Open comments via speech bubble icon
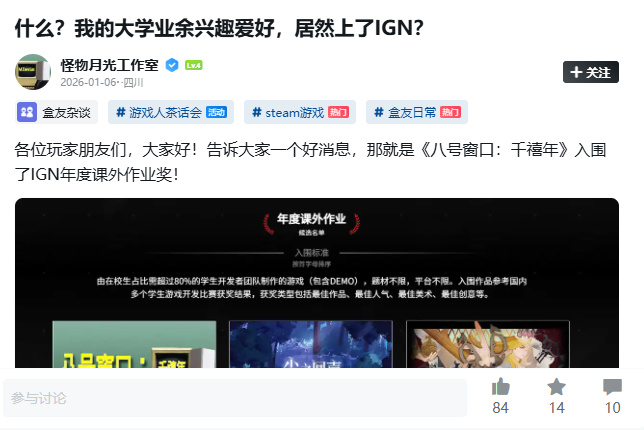The height and width of the screenshot is (430, 644). [612, 387]
